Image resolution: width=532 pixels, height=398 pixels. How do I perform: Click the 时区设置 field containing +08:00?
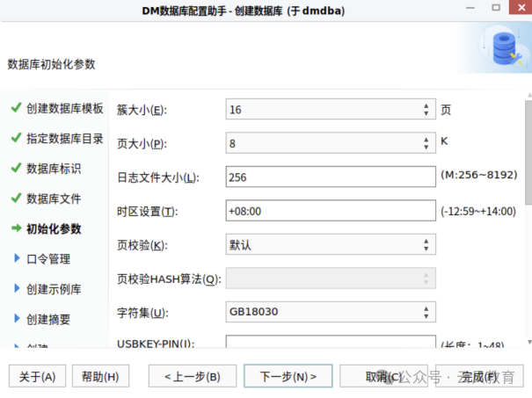[331, 211]
